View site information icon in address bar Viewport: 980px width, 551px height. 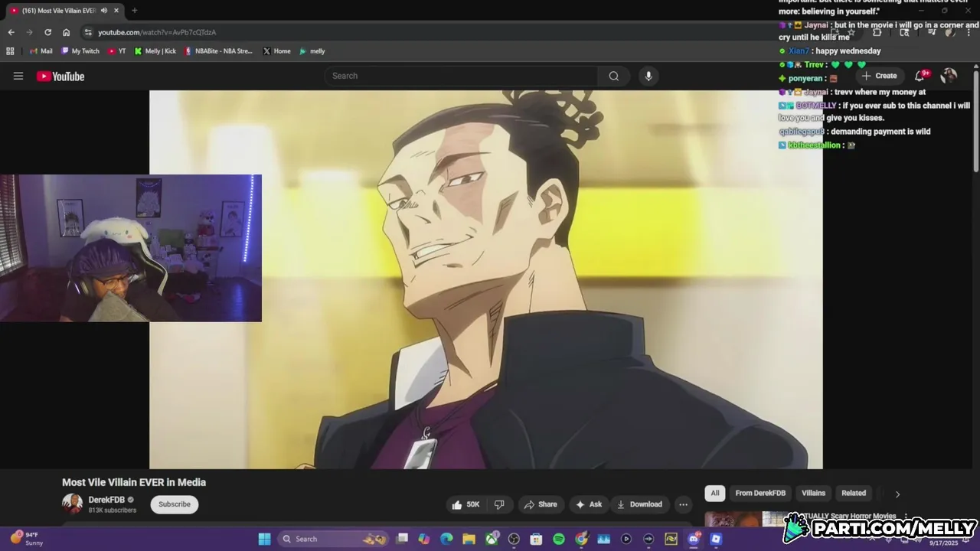click(88, 32)
